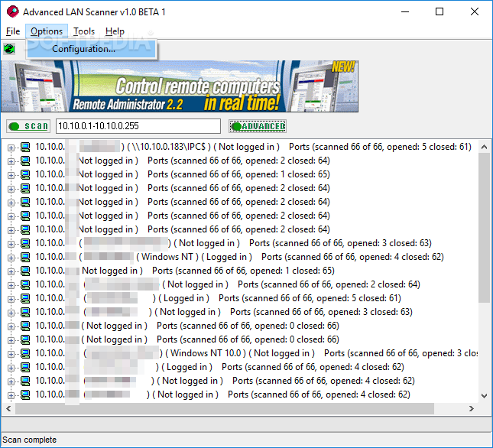The image size is (493, 448).
Task: Click the IP range field 10.10.0.1-10.10.0.255
Action: point(138,126)
